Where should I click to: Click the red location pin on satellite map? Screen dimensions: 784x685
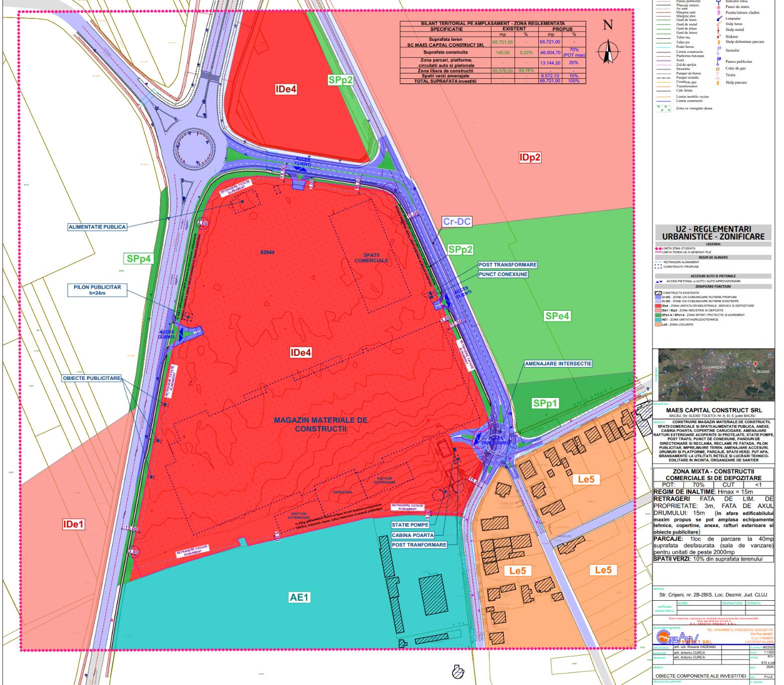coord(756,364)
